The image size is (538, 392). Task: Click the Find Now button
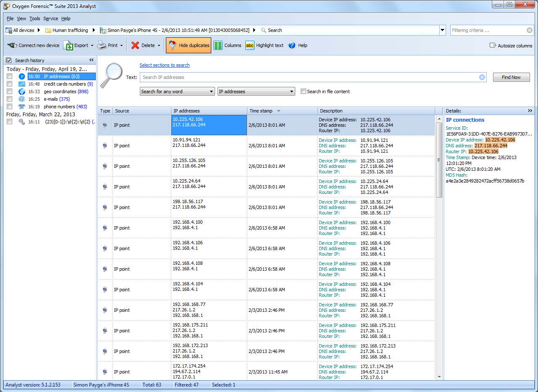tap(511, 77)
